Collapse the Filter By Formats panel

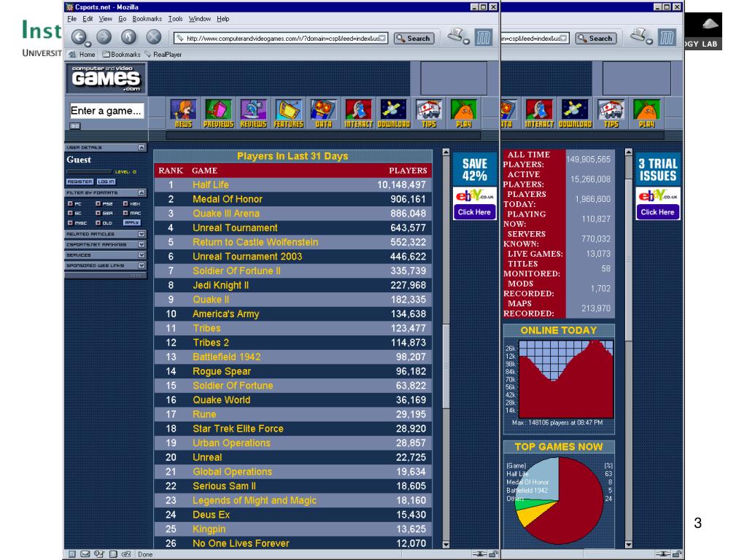(x=142, y=192)
